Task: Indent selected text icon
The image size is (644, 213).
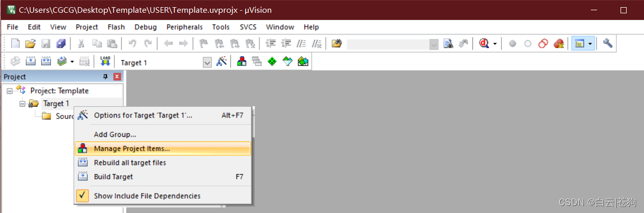Action: tap(271, 44)
